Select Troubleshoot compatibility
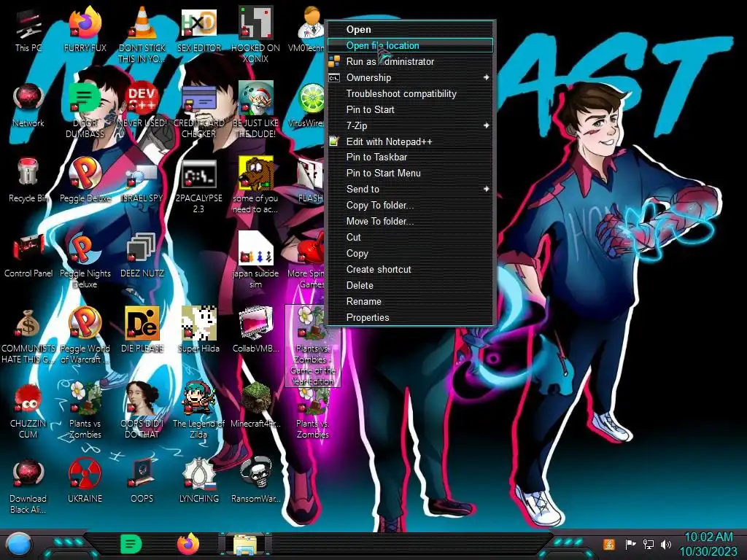 410,93
